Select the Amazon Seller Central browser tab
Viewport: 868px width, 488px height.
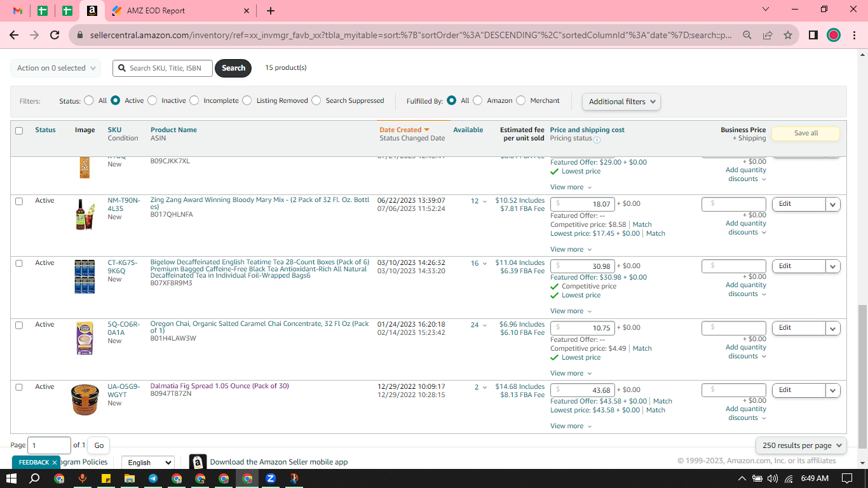92,11
